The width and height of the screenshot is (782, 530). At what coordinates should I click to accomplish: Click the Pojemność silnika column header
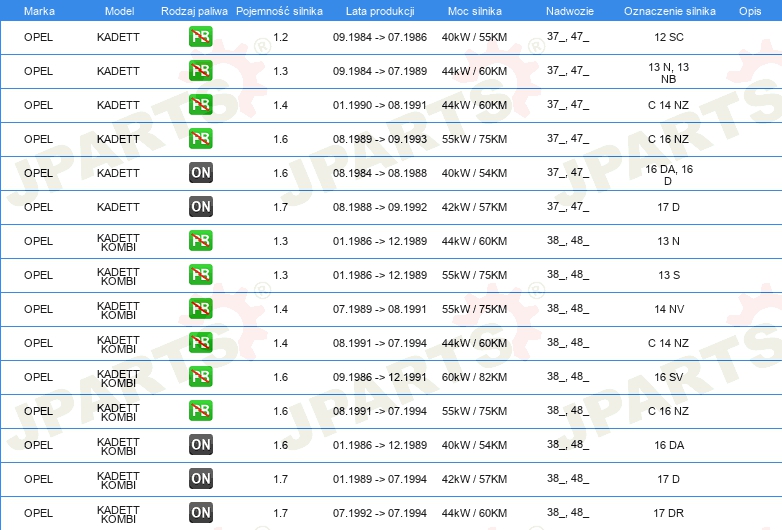[279, 11]
